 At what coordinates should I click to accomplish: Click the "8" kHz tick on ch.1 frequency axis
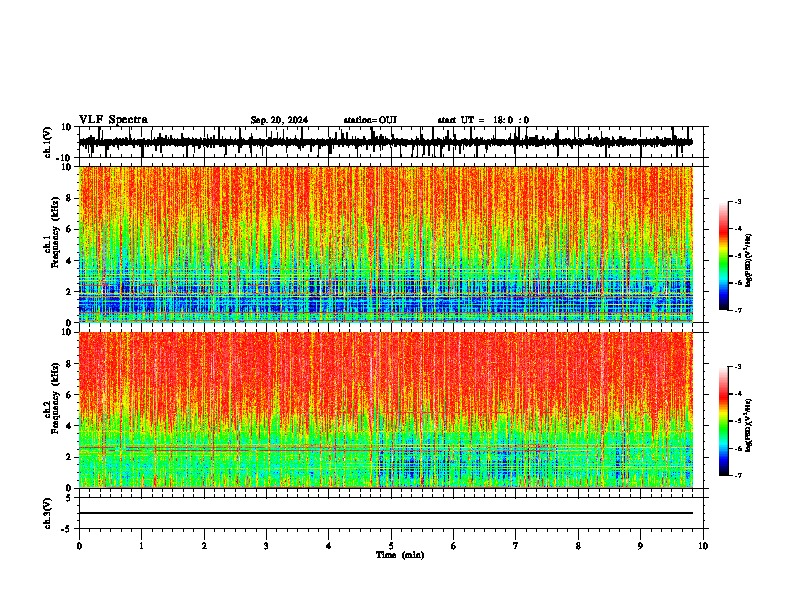pyautogui.click(x=70, y=198)
